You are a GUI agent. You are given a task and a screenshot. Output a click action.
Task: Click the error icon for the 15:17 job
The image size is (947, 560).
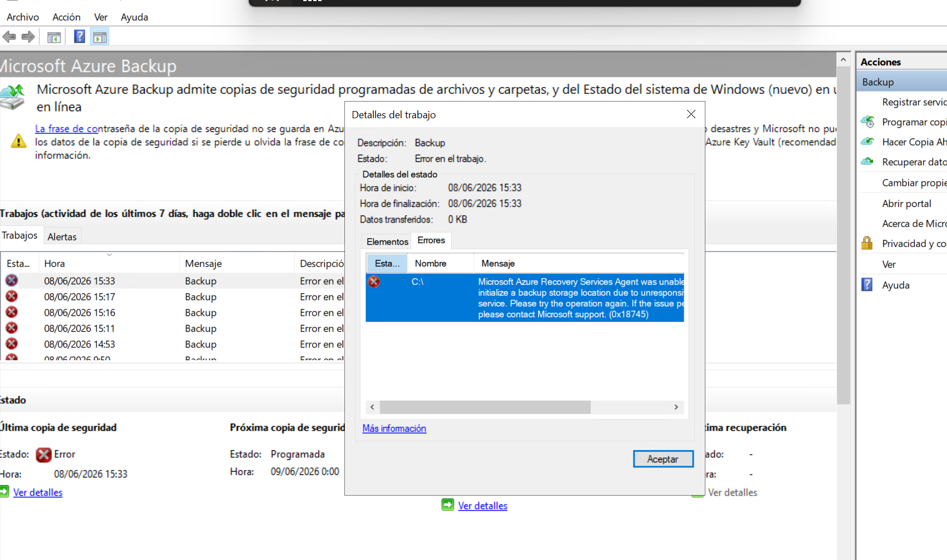(12, 296)
